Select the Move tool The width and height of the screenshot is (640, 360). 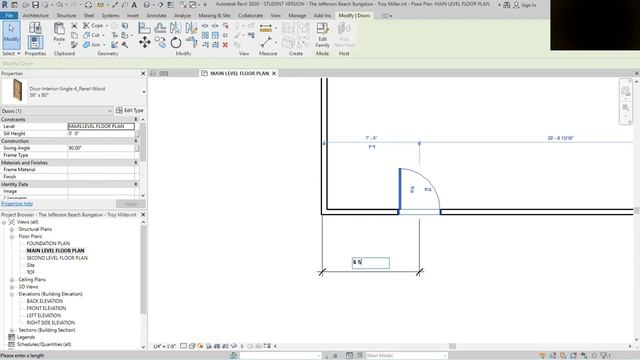point(144,42)
